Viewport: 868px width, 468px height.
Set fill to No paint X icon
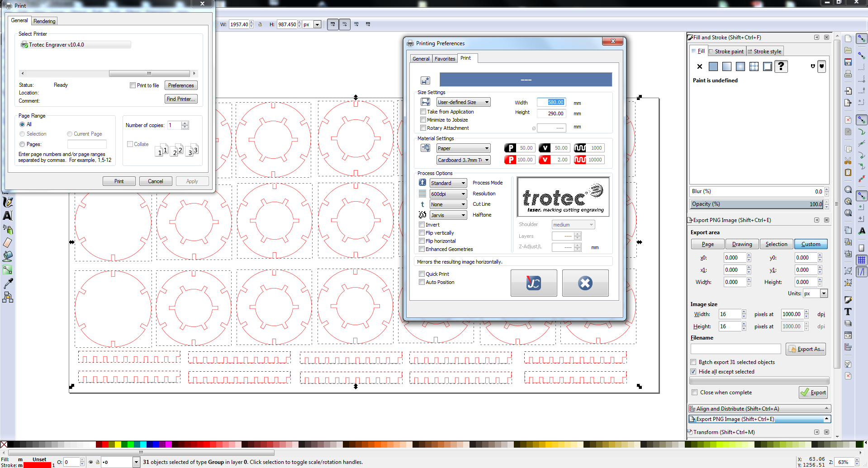[700, 66]
